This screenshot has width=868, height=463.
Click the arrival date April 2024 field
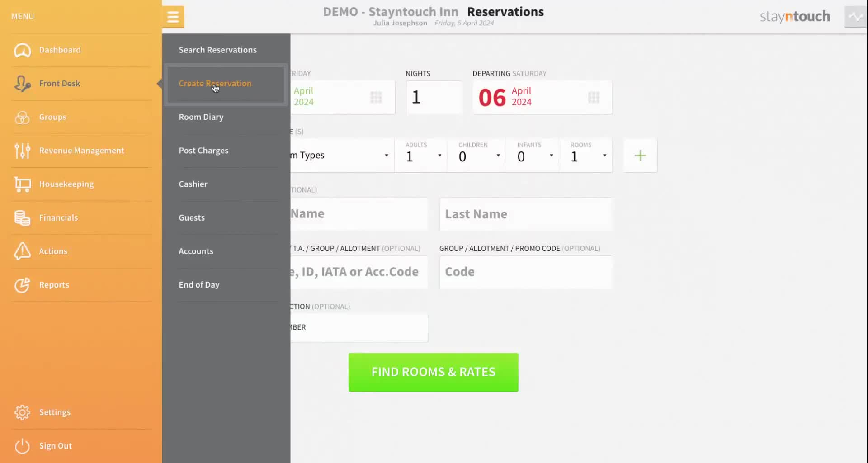pos(343,97)
